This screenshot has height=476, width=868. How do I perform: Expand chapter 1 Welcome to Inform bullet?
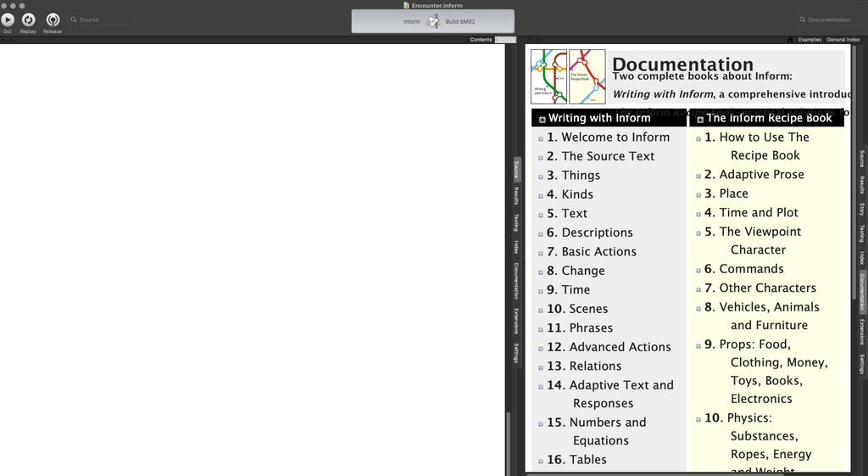click(x=541, y=139)
